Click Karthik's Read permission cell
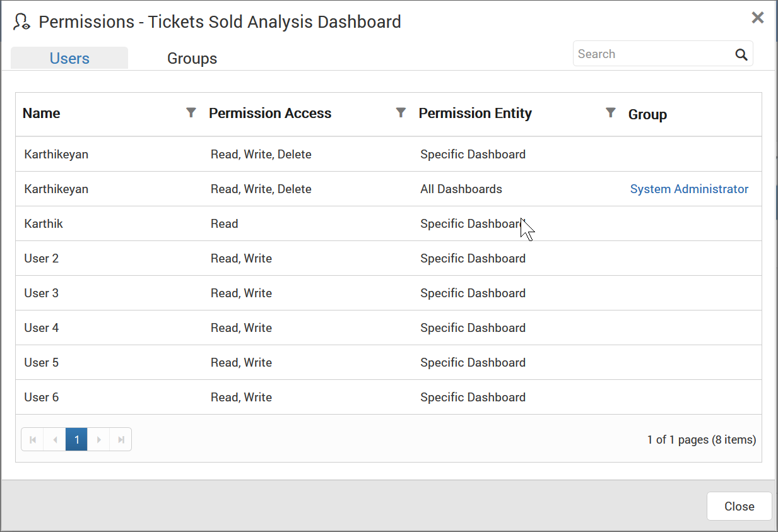 (x=225, y=223)
